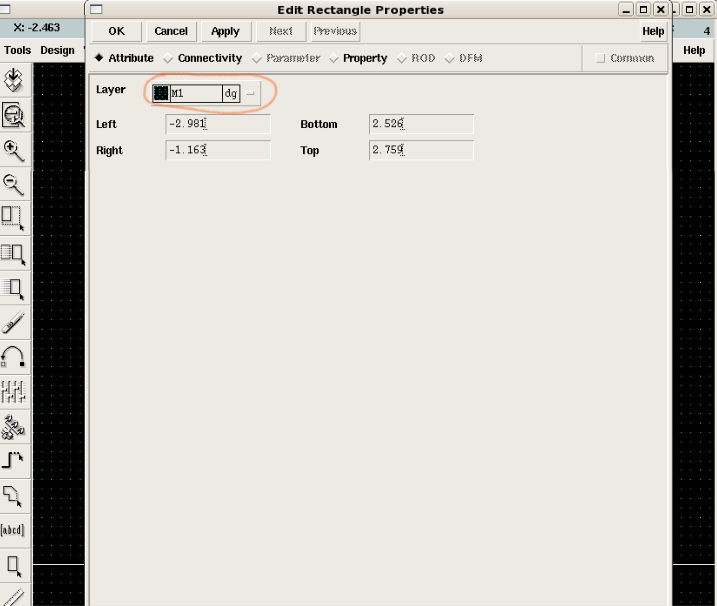Click the Delete eraser pencil icon
717x606 pixels.
tap(14, 322)
